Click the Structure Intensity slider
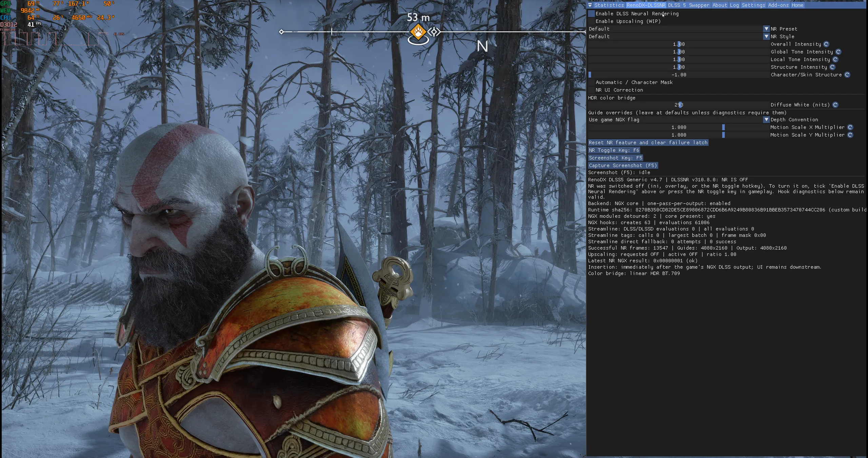 tap(678, 67)
